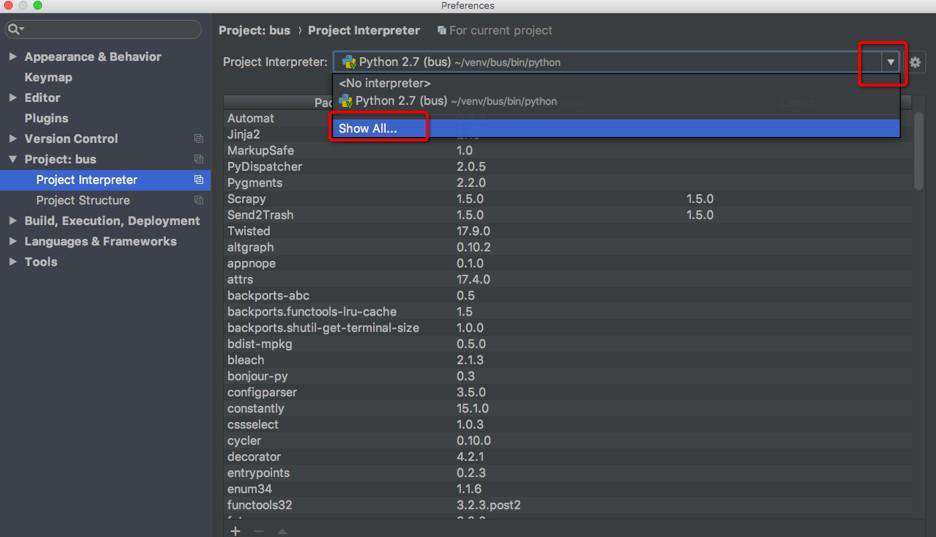Select the functools32 package row
Viewport: 936px width, 537px height.
coord(568,505)
